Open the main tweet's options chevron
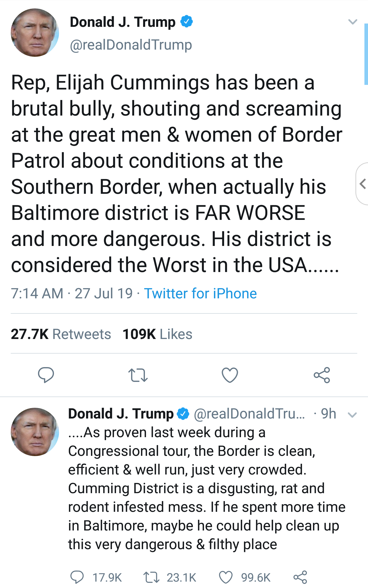368x588 pixels. click(353, 22)
